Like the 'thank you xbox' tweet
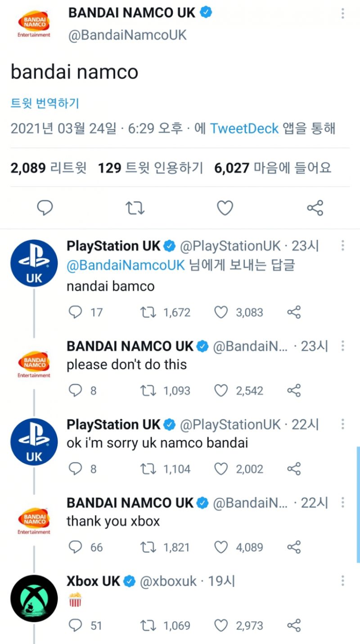Viewport: 360px width, 644px height. 221,547
